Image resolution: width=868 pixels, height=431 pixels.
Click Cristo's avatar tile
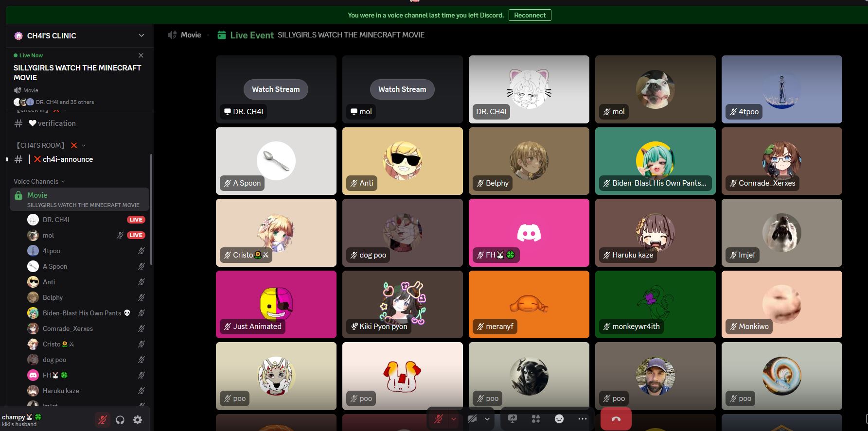point(276,233)
